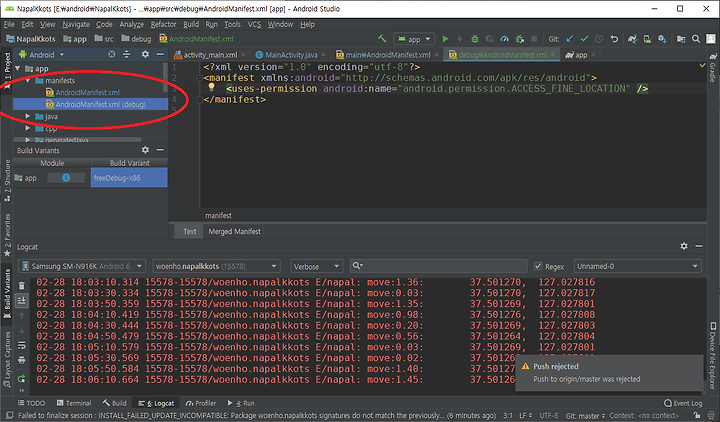Click the Scroll to end logcat icon
Image resolution: width=720 pixels, height=422 pixels.
click(x=22, y=301)
